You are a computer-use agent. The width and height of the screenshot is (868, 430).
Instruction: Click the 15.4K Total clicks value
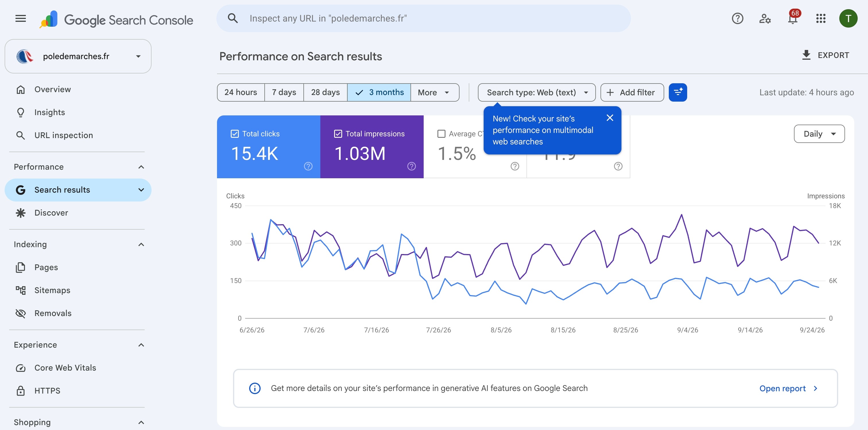click(255, 154)
